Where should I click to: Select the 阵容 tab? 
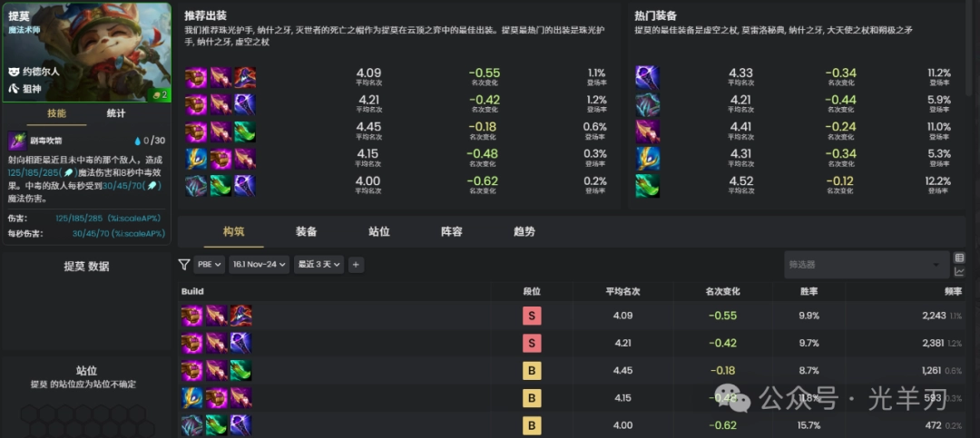(x=452, y=231)
